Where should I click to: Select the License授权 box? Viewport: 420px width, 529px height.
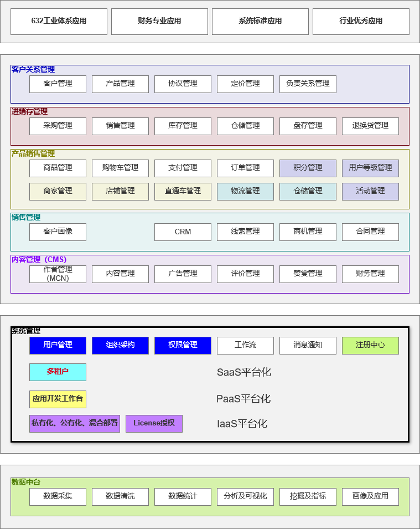click(x=154, y=424)
